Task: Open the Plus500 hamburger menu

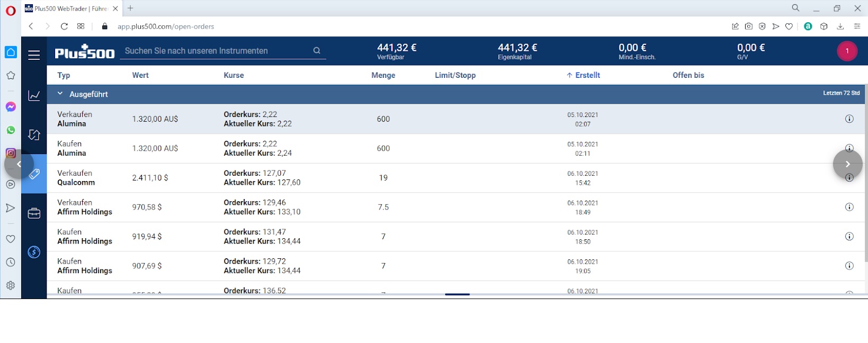Action: pos(34,55)
